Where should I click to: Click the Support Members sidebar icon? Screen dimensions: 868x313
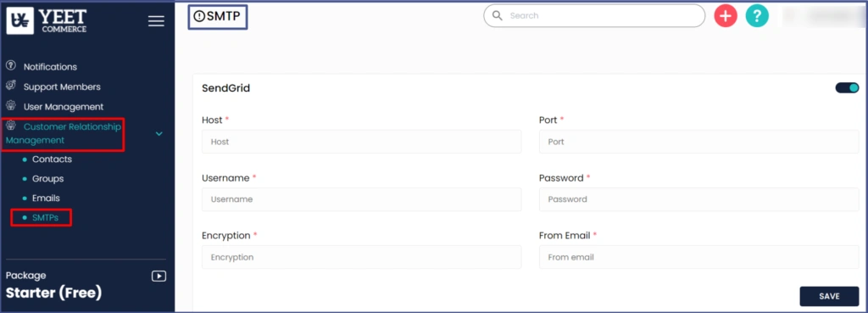point(10,86)
